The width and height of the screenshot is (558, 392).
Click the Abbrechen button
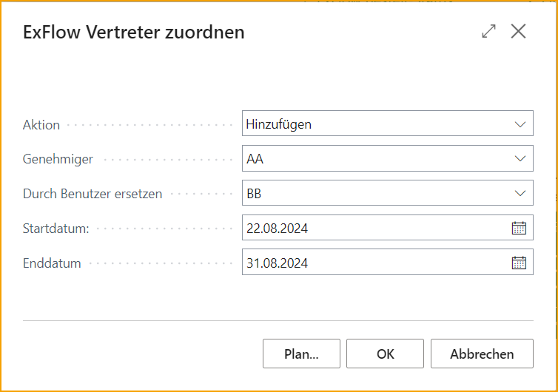[482, 354]
